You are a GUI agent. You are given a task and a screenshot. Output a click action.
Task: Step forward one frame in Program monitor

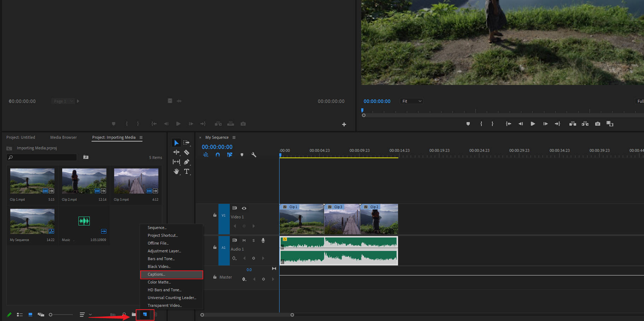(545, 124)
